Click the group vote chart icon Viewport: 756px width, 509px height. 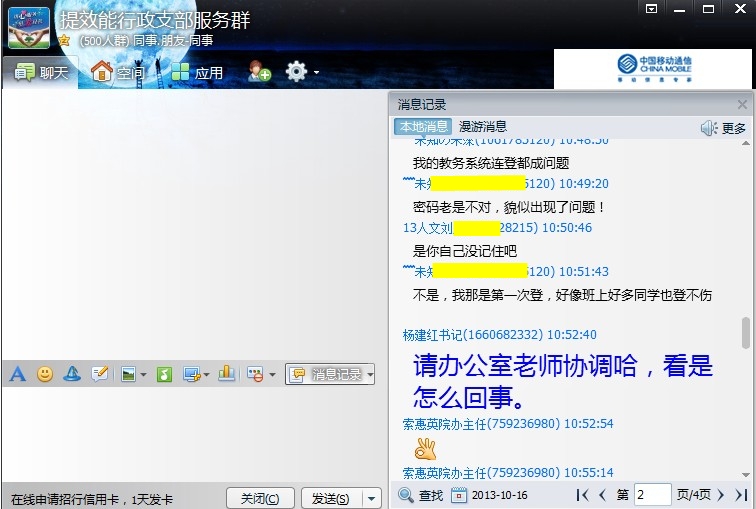click(226, 374)
